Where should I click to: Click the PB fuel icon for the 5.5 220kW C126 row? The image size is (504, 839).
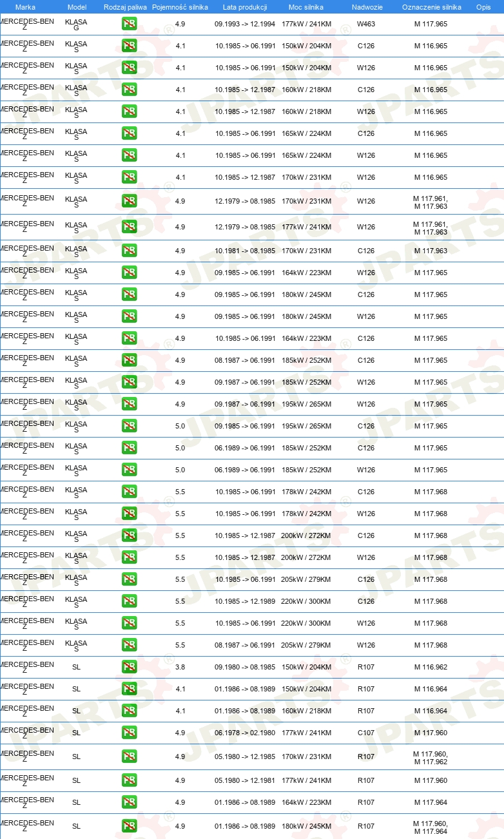129,602
